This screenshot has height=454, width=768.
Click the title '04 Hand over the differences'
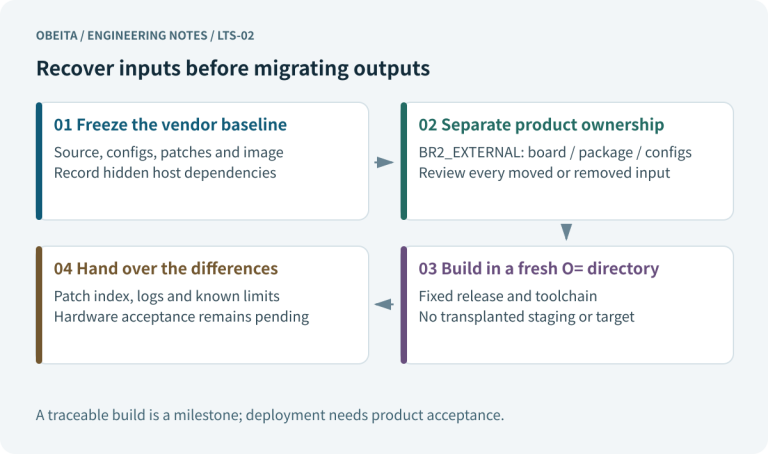point(166,269)
